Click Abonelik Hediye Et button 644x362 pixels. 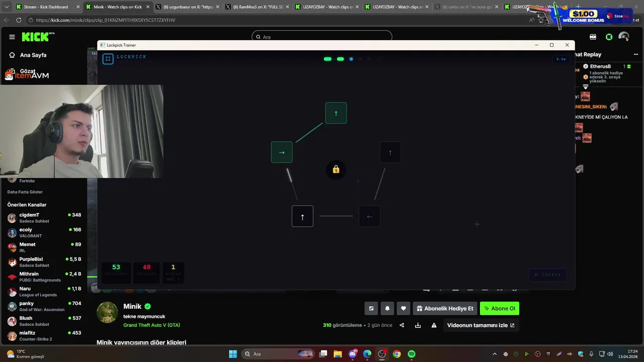click(445, 308)
